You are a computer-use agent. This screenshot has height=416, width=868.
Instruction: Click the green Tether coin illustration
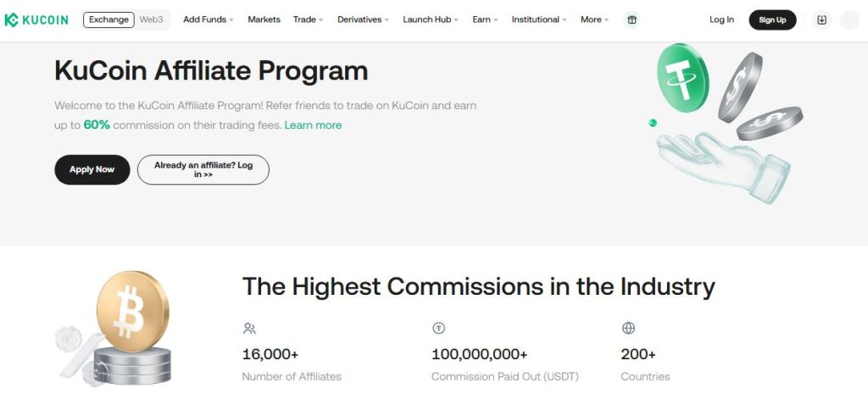pyautogui.click(x=682, y=77)
